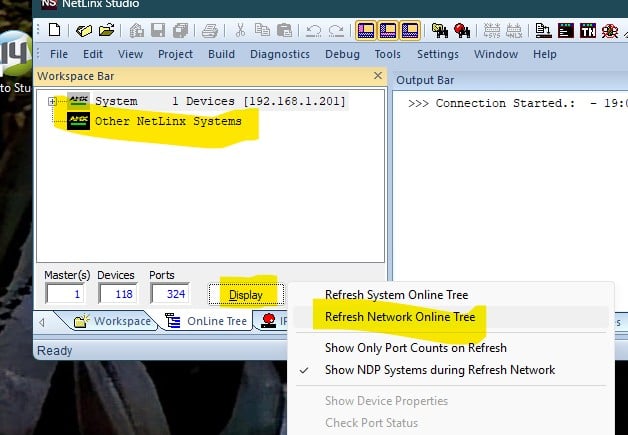Print using the printer toolbar icon

pyautogui.click(x=209, y=30)
